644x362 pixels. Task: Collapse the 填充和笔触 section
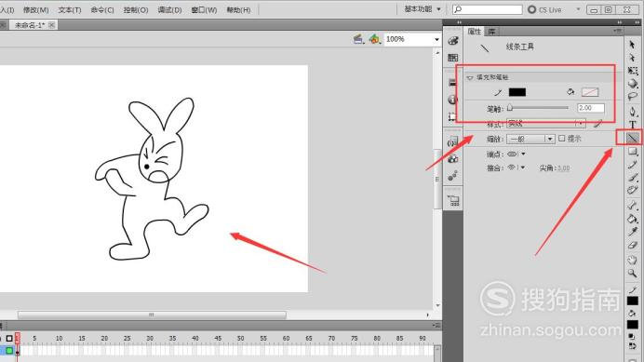coord(470,77)
